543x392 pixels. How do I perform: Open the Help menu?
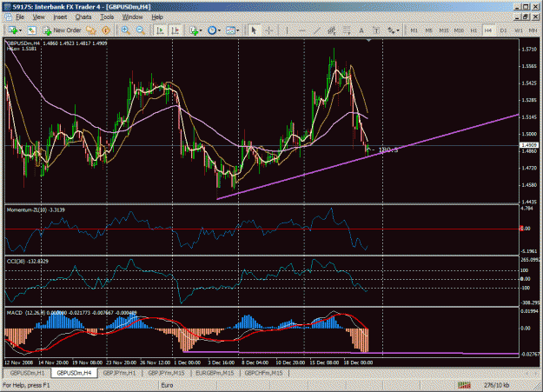(x=157, y=17)
